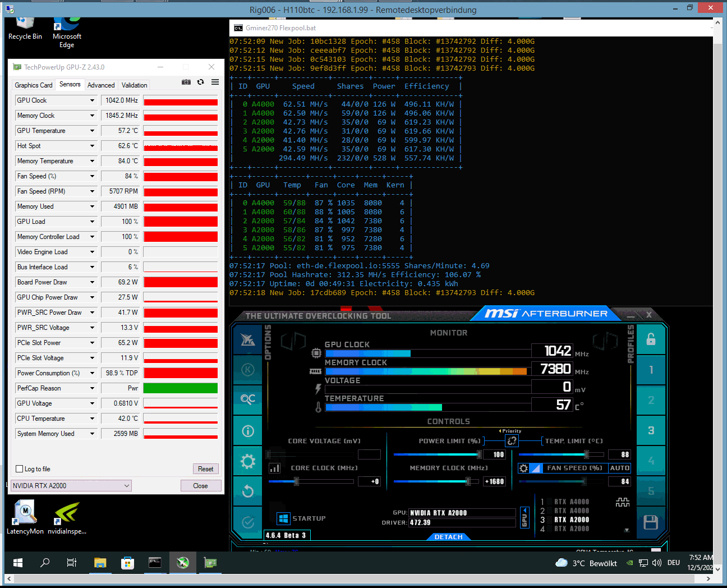Screen dimensions: 727x588
Task: Switch to Sensors tab
Action: [x=70, y=84]
